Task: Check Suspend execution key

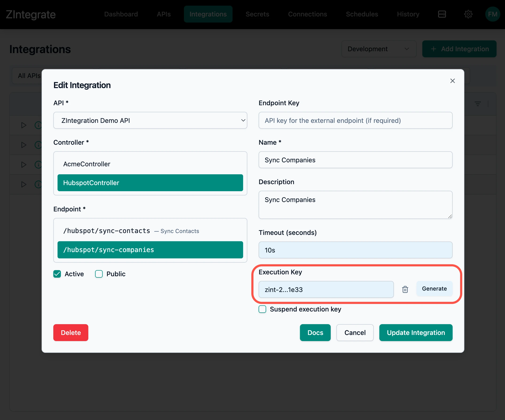Action: pyautogui.click(x=262, y=309)
